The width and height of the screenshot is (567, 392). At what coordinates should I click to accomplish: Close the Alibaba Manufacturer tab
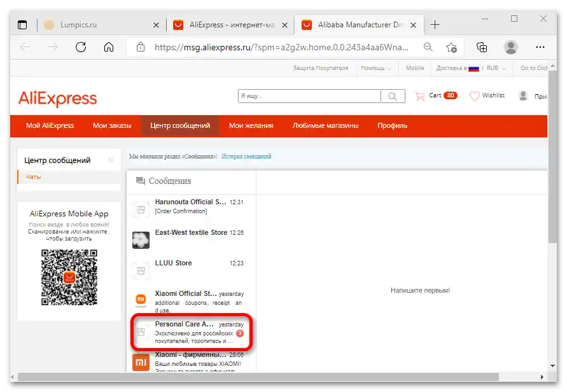413,25
